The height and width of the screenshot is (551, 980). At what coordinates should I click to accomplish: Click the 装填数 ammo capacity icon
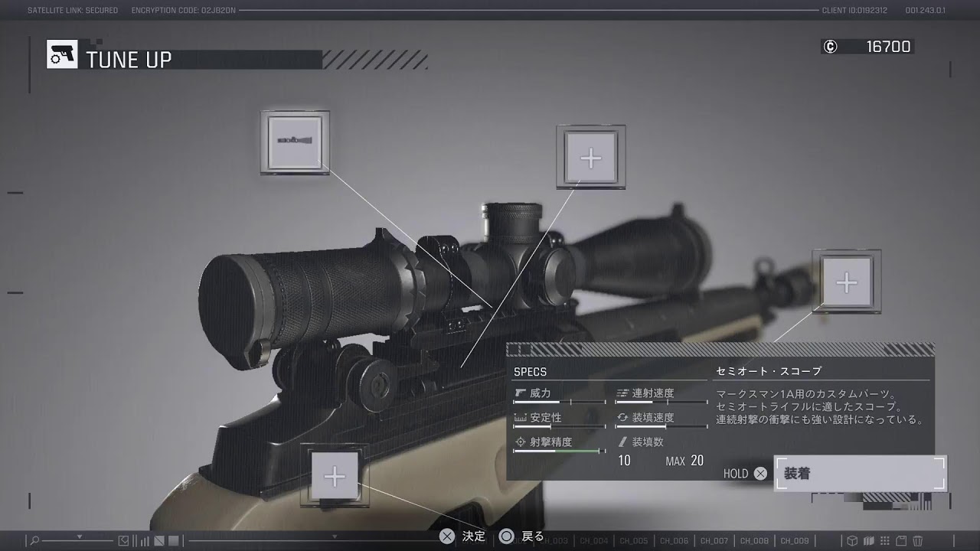pos(622,442)
